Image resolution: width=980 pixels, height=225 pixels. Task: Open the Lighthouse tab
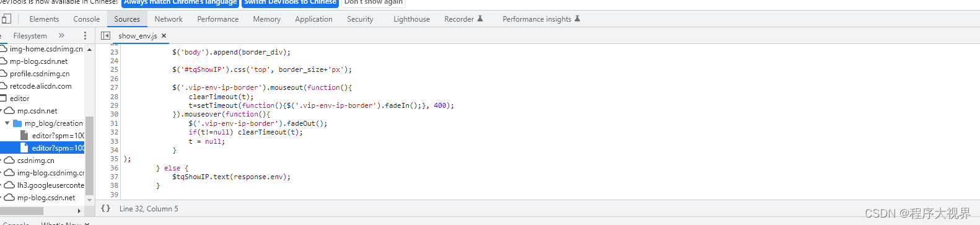click(x=411, y=19)
